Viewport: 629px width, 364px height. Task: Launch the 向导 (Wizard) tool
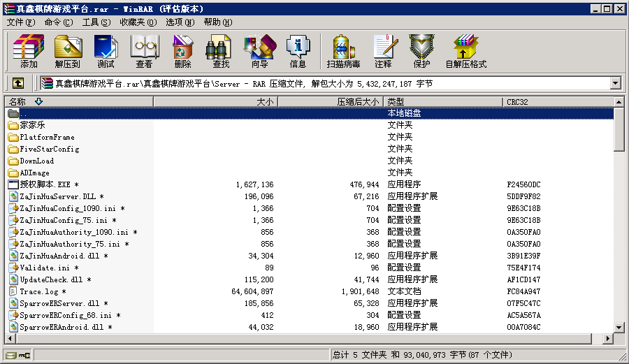pos(259,51)
